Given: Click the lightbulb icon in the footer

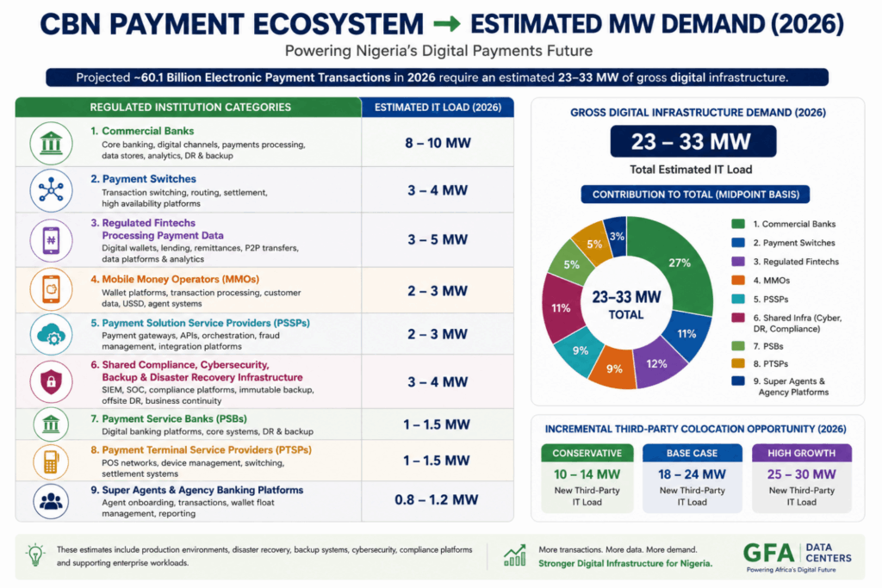Looking at the screenshot, I should coord(35,554).
